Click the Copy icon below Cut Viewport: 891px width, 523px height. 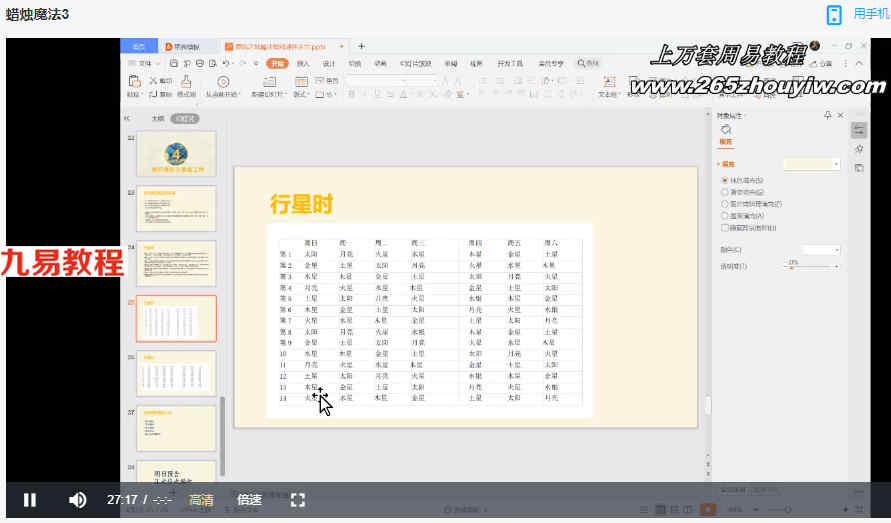[153, 94]
